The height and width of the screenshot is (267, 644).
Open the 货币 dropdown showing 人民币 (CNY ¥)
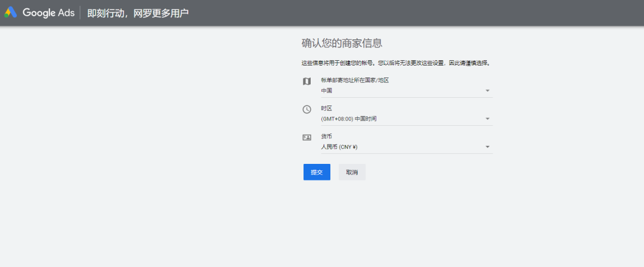[407, 147]
